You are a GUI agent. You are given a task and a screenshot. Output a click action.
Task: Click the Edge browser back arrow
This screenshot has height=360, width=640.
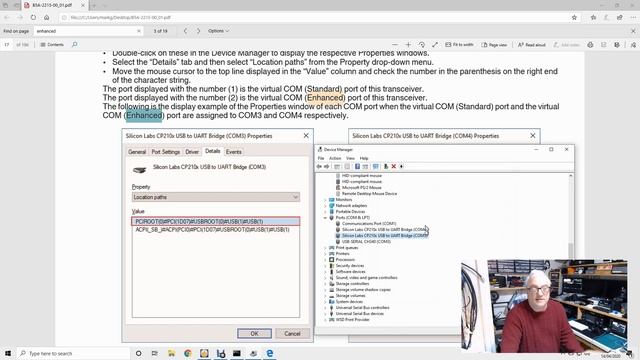click(7, 18)
